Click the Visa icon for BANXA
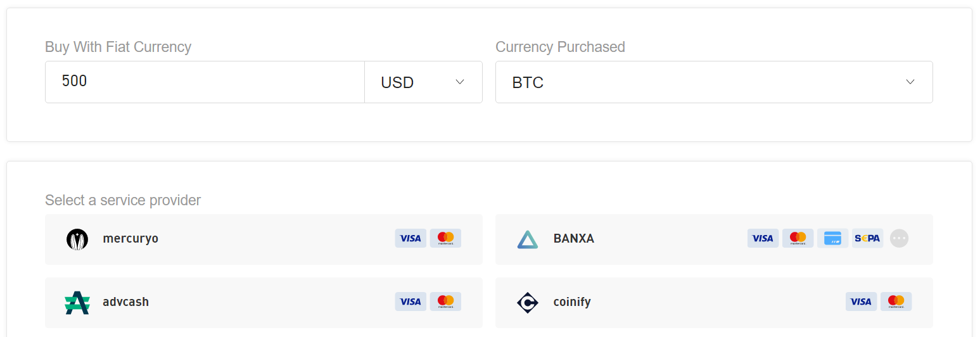This screenshot has width=980, height=337. pyautogui.click(x=763, y=238)
